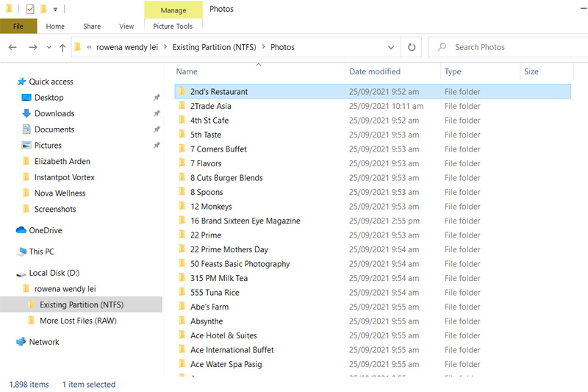588x392 pixels.
Task: Click the New folder quick access icon
Action: [43, 9]
